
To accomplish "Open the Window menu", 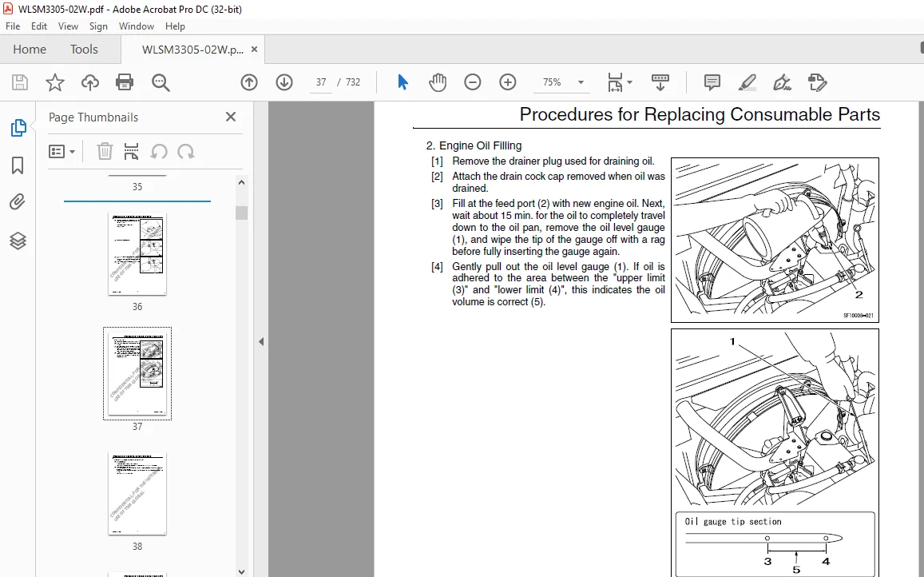I will 136,26.
